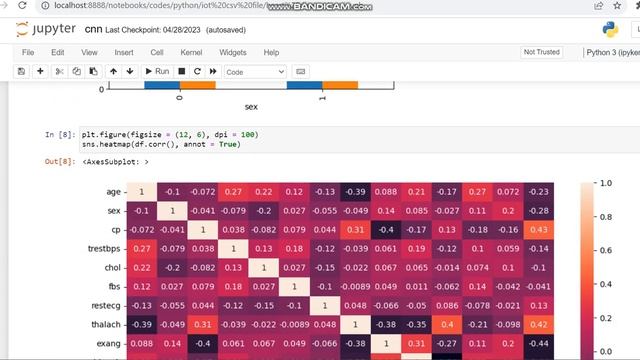
Task: Click the Out[8] AxesSubplot output text
Action: [x=116, y=162]
